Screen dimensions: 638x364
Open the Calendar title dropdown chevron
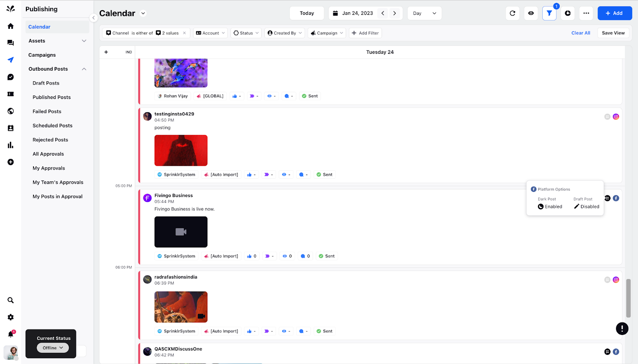point(143,13)
